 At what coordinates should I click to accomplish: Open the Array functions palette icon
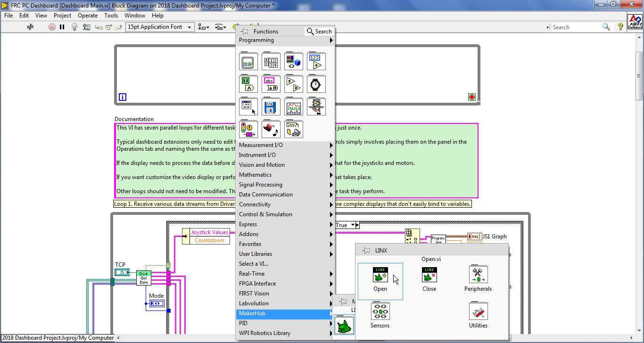click(x=271, y=62)
